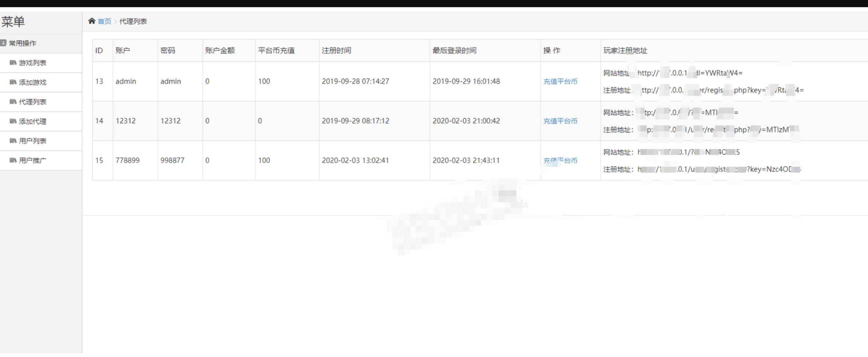This screenshot has width=868, height=357.
Task: Click the 最后登录时间 column header
Action: tap(455, 50)
